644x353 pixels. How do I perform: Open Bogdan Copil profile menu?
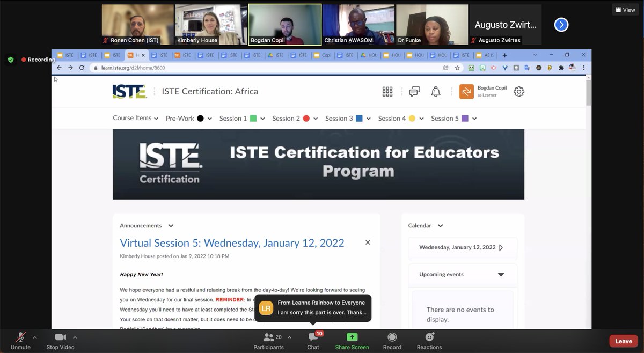(482, 92)
